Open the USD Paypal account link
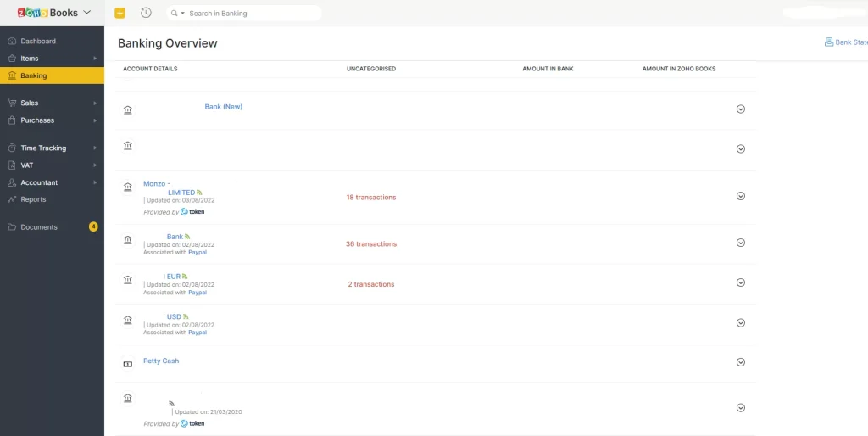Image resolution: width=868 pixels, height=436 pixels. click(x=174, y=316)
